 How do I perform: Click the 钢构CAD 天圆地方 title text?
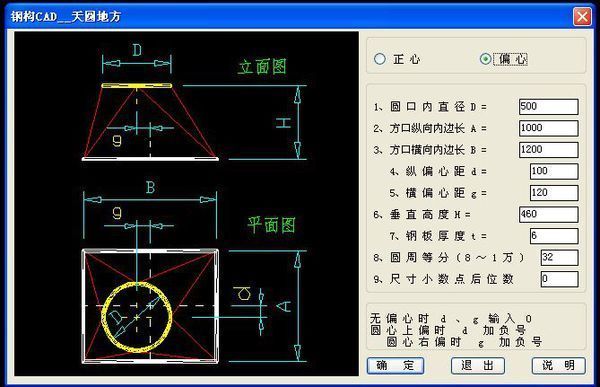pos(66,17)
